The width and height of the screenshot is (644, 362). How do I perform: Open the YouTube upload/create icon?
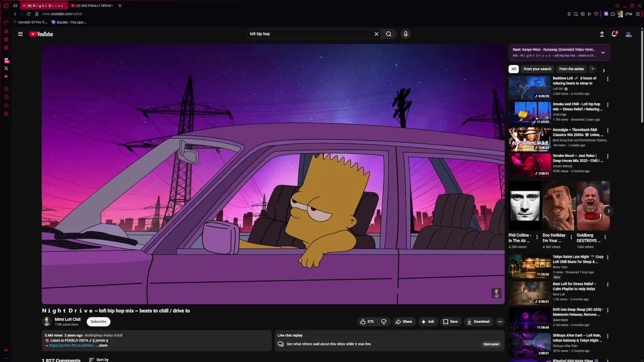(602, 34)
